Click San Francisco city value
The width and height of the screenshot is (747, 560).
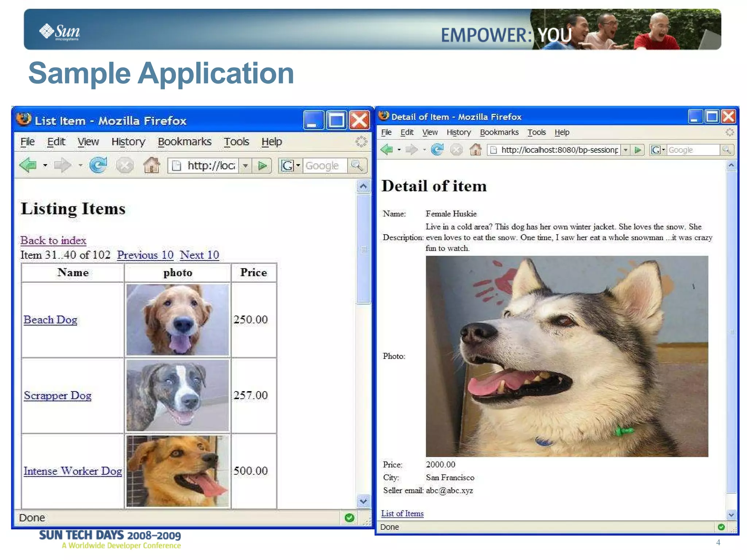tap(450, 478)
